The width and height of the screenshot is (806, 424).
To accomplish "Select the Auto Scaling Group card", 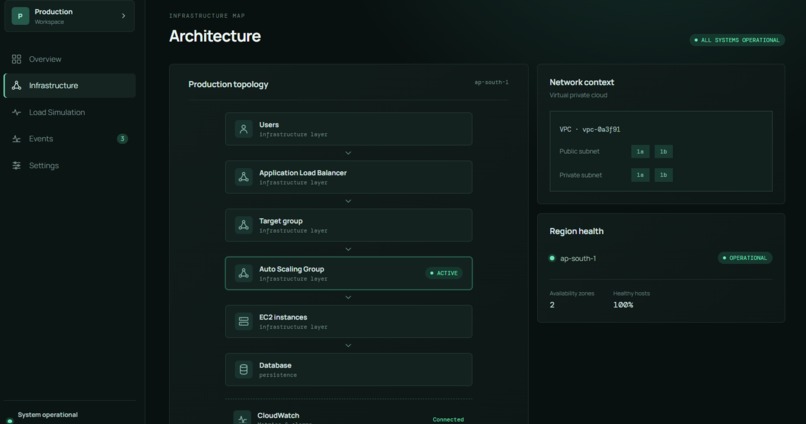I will point(349,273).
